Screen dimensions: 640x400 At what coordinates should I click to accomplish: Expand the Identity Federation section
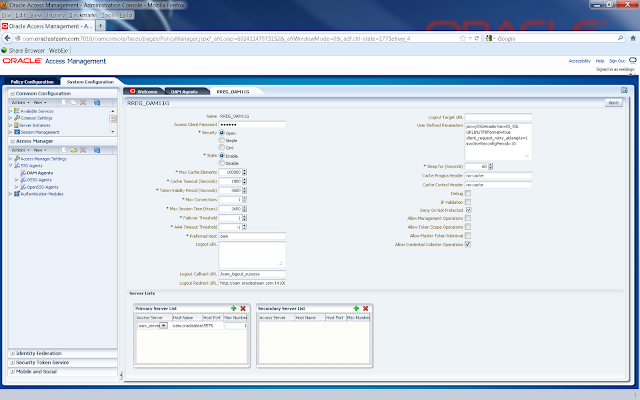point(12,353)
